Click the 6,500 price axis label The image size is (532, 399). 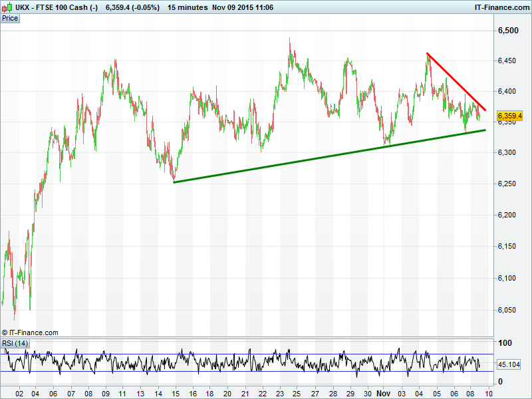pos(509,31)
